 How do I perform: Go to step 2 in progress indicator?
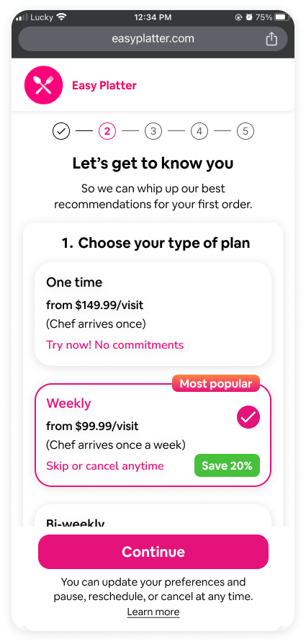tap(107, 131)
